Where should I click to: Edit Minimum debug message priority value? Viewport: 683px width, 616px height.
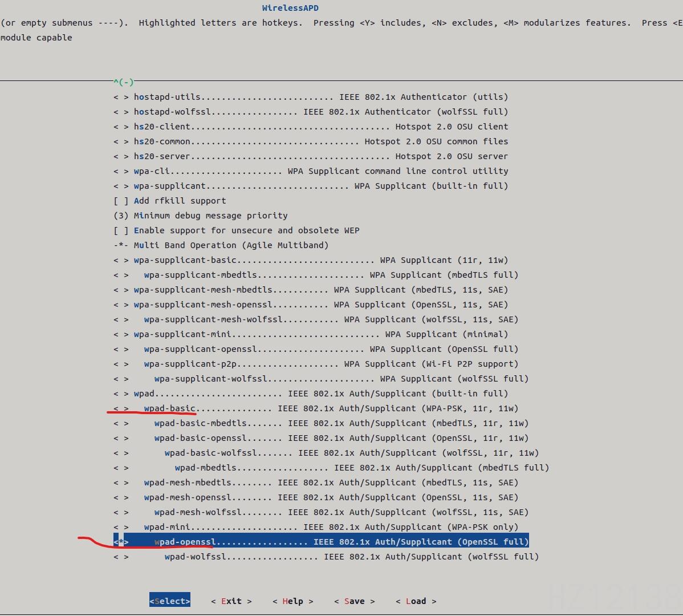tap(200, 215)
